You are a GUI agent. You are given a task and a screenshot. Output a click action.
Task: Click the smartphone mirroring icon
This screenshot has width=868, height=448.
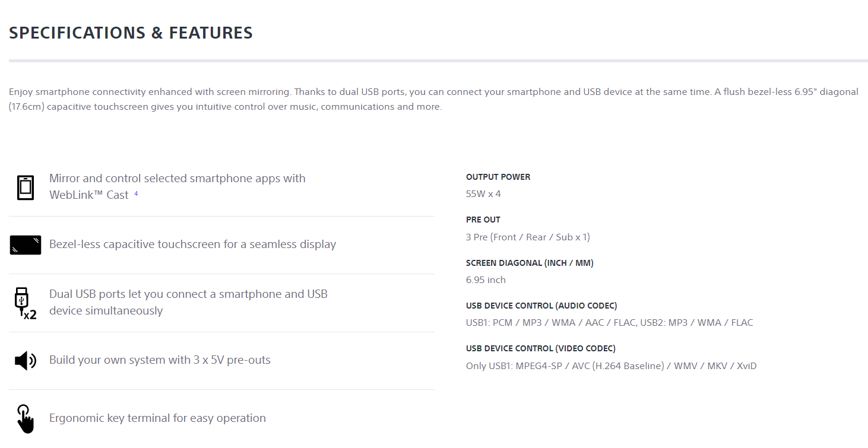[26, 188]
